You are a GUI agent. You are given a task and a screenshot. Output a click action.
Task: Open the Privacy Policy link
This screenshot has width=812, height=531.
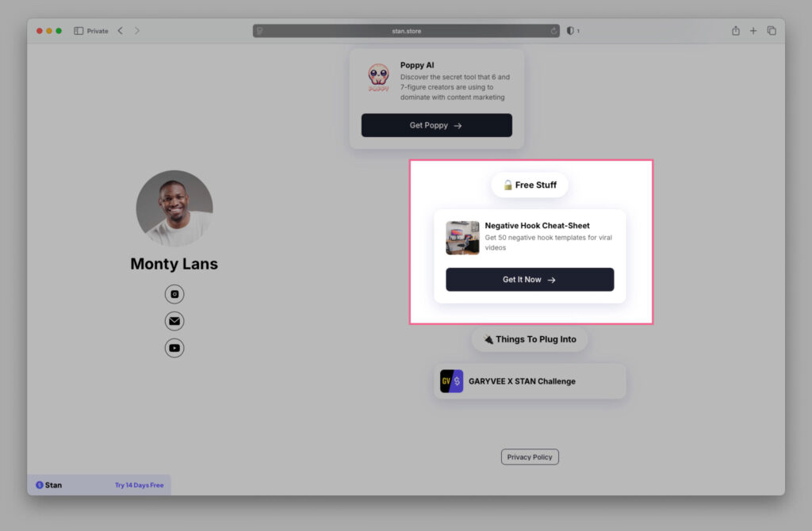click(x=530, y=457)
